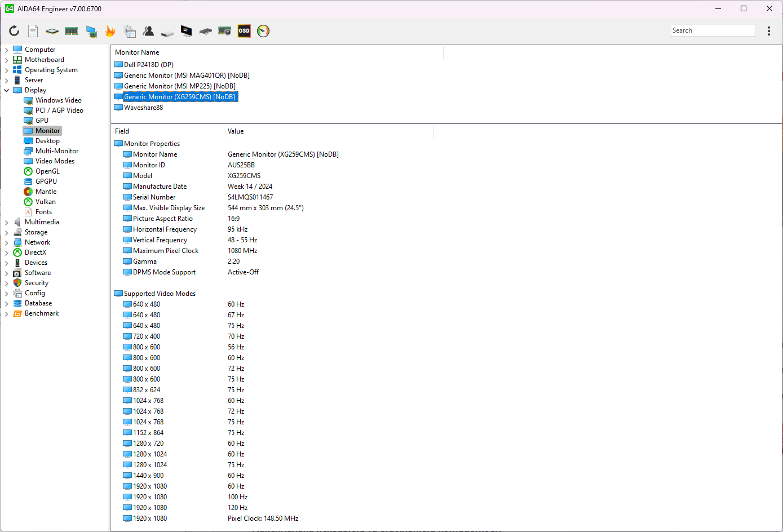783x532 pixels.
Task: Click the user silhouette toolbar icon
Action: pyautogui.click(x=149, y=31)
